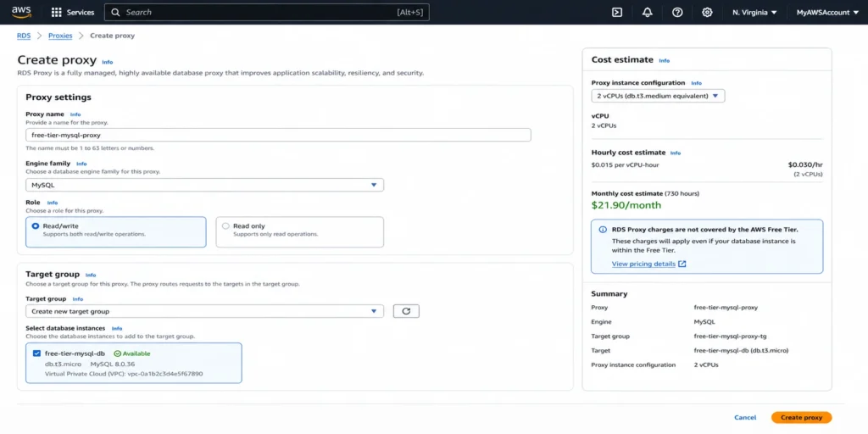Image resolution: width=868 pixels, height=434 pixels.
Task: Click the external link icon beside View pricing details
Action: 682,264
